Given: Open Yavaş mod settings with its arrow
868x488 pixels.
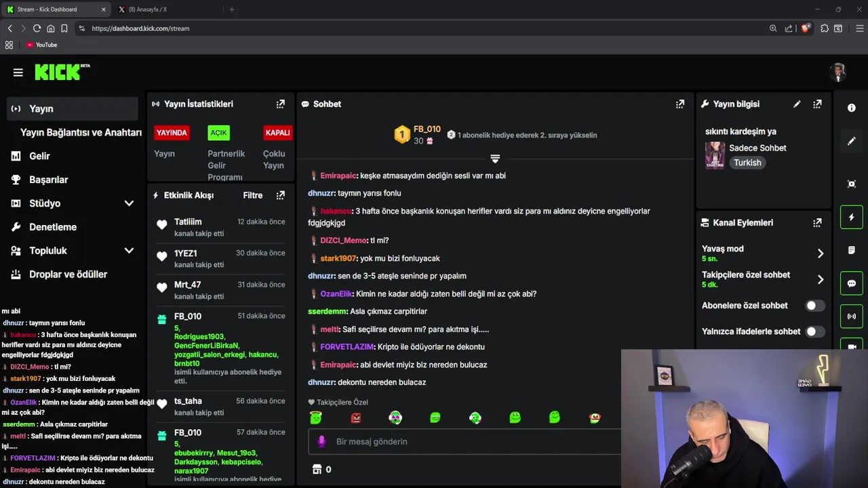Looking at the screenshot, I should point(821,253).
